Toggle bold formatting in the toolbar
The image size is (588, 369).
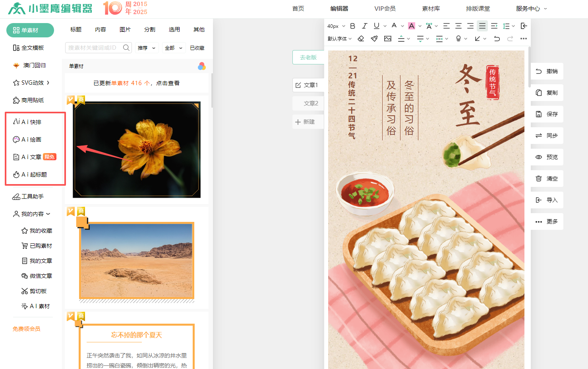coord(352,26)
